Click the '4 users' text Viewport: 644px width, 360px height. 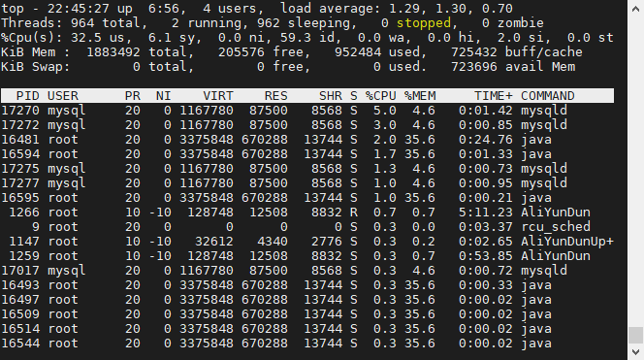click(x=230, y=9)
